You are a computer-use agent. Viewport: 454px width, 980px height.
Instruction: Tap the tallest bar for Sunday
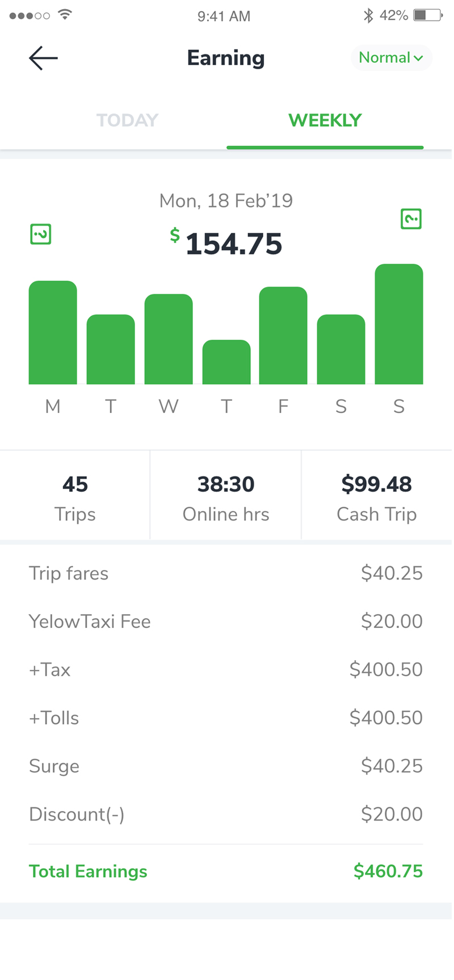tap(399, 324)
